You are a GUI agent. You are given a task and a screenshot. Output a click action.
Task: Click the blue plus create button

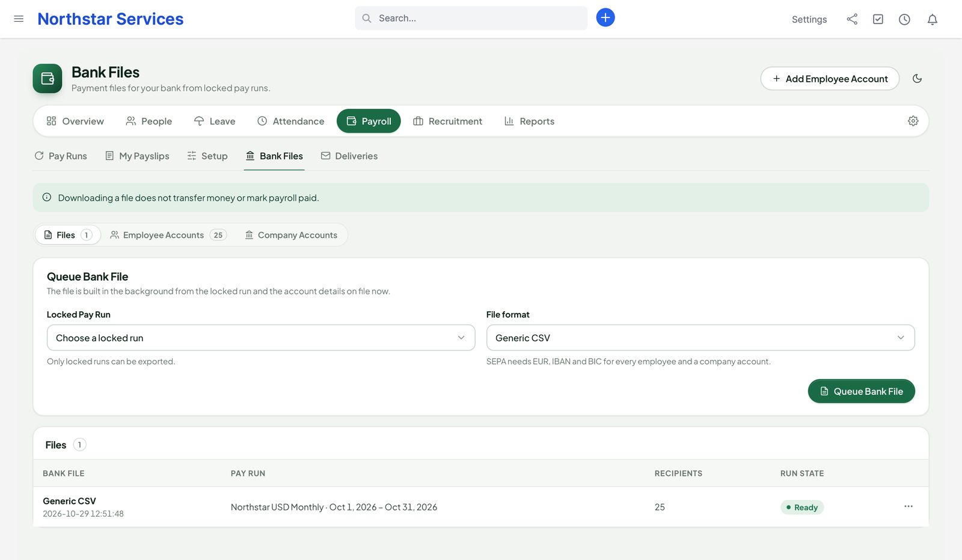(x=605, y=17)
